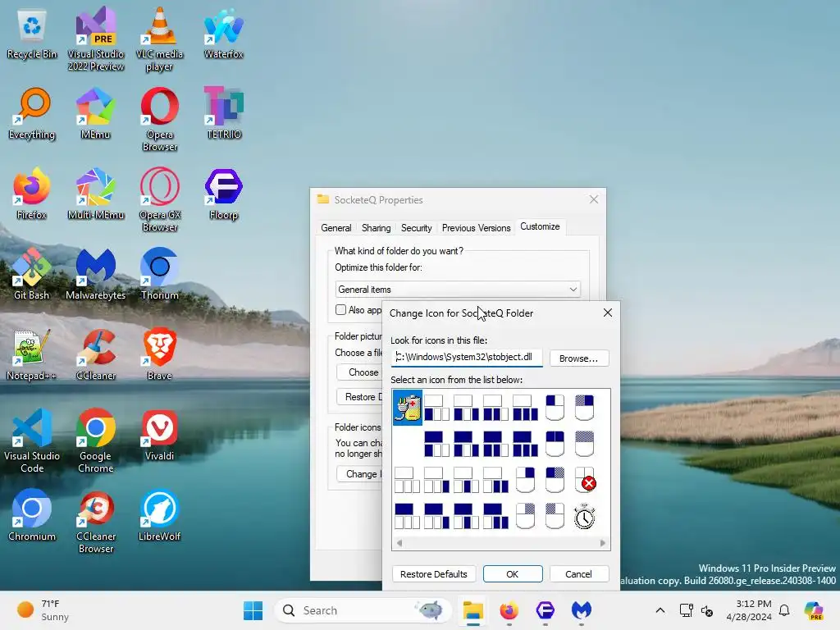Open Notepad++ desktop shortcut
The width and height of the screenshot is (840, 630).
pyautogui.click(x=32, y=354)
